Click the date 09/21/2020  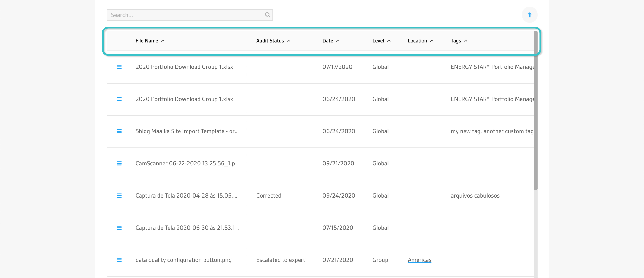click(x=338, y=164)
